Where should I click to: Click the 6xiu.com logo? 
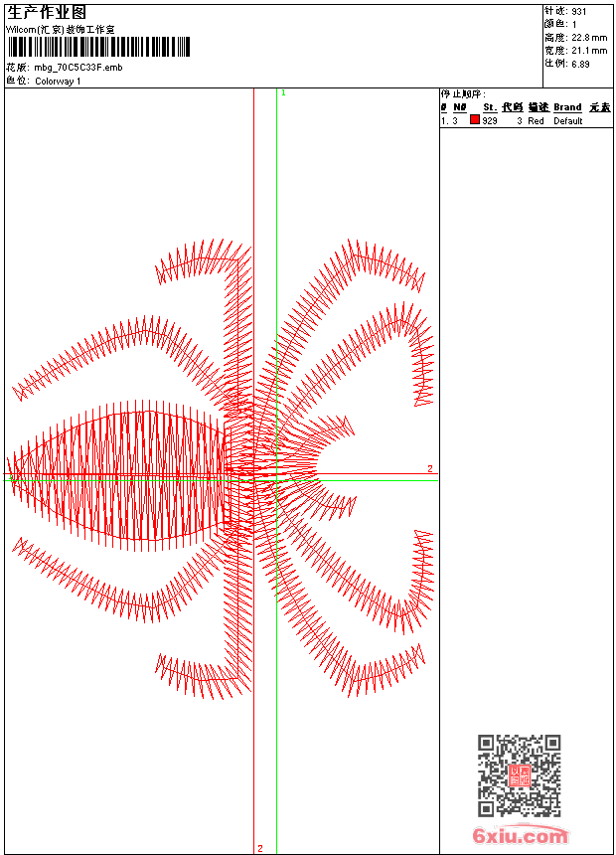[521, 835]
